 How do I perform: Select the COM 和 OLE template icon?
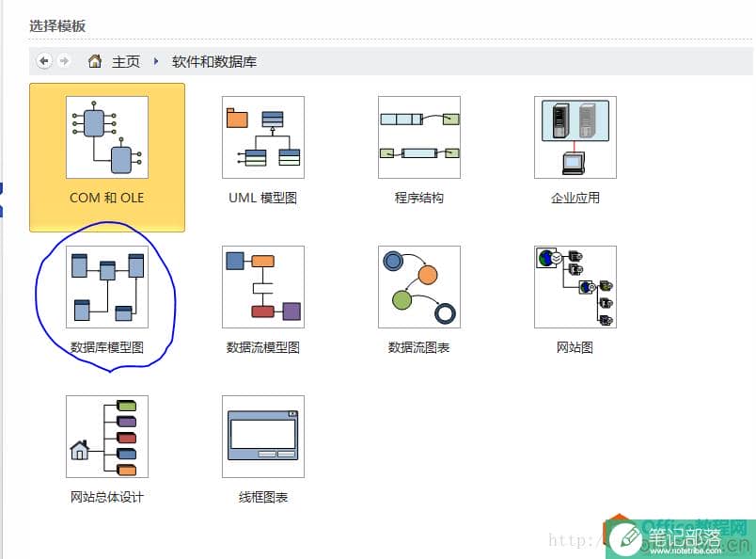(x=107, y=137)
